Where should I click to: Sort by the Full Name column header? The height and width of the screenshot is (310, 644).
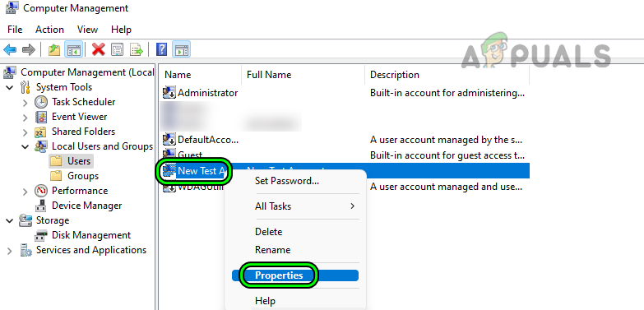303,75
